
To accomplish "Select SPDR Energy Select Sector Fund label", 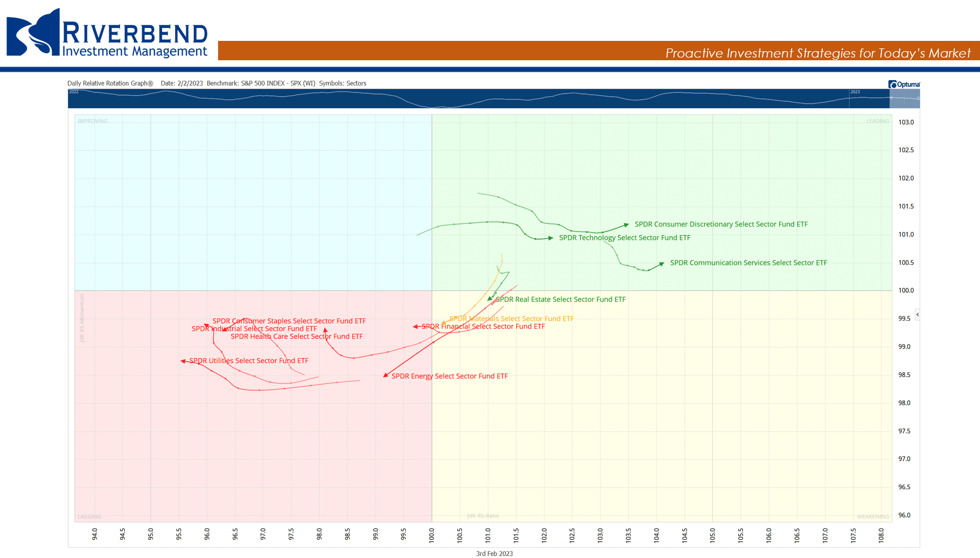I will point(450,376).
